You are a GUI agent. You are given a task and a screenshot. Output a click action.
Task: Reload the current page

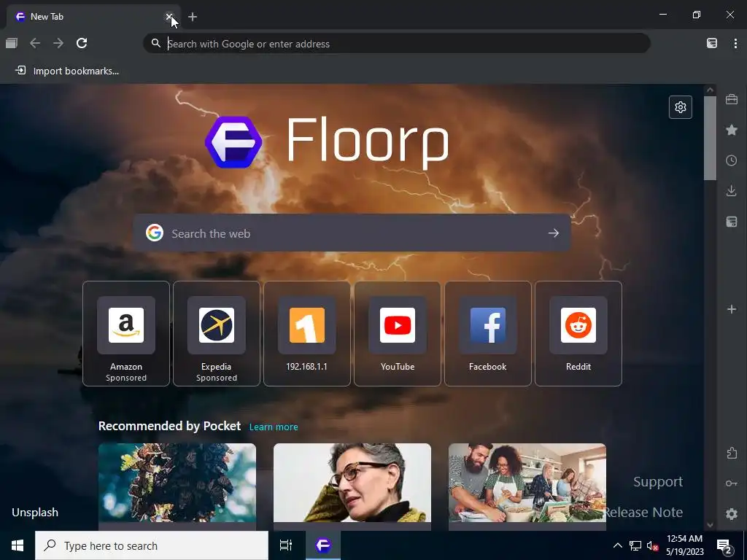82,43
